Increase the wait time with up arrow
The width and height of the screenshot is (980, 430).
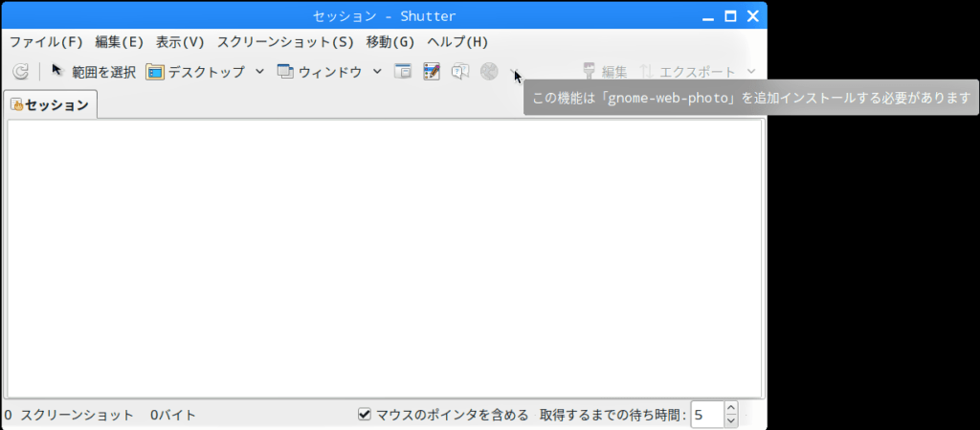[x=731, y=408]
